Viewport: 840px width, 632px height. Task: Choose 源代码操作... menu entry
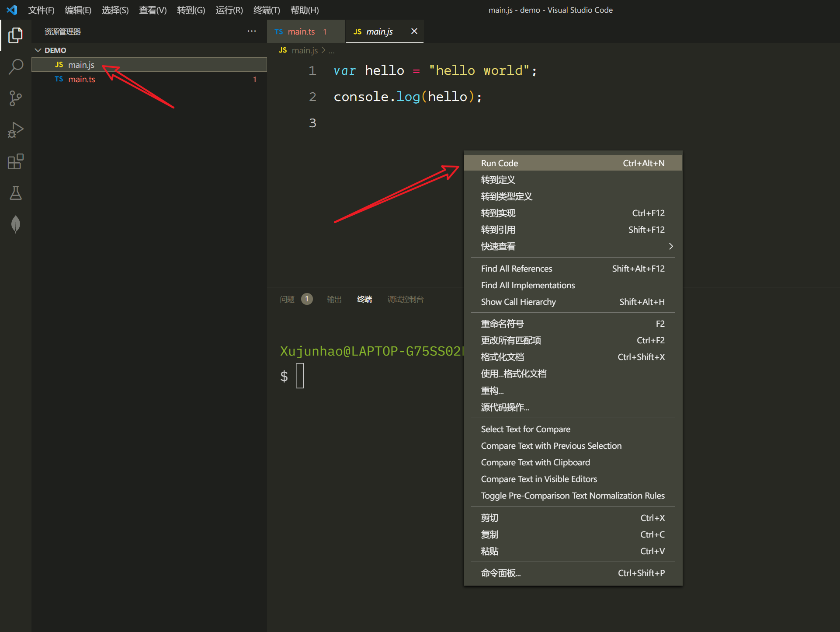click(573, 407)
